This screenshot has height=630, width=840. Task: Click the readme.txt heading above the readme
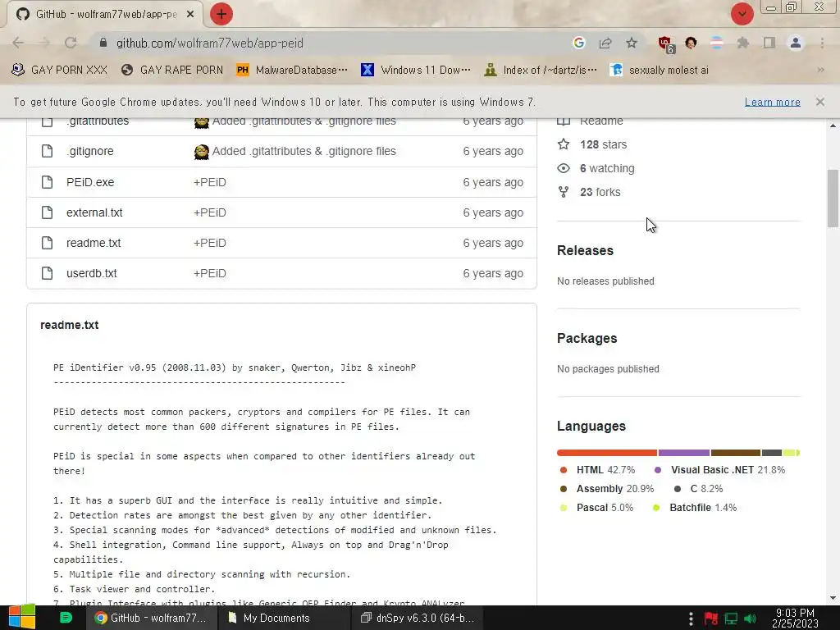point(70,325)
